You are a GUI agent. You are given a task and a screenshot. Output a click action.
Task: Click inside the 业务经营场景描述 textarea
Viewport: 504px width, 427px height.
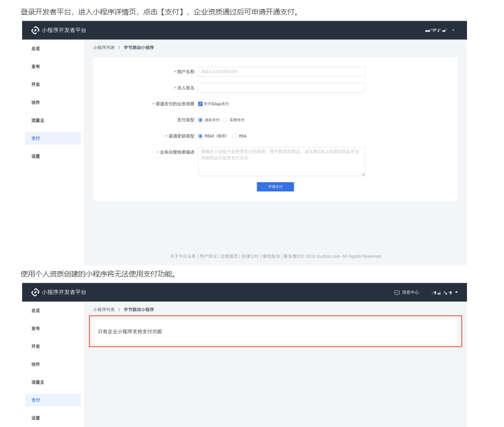tap(281, 162)
